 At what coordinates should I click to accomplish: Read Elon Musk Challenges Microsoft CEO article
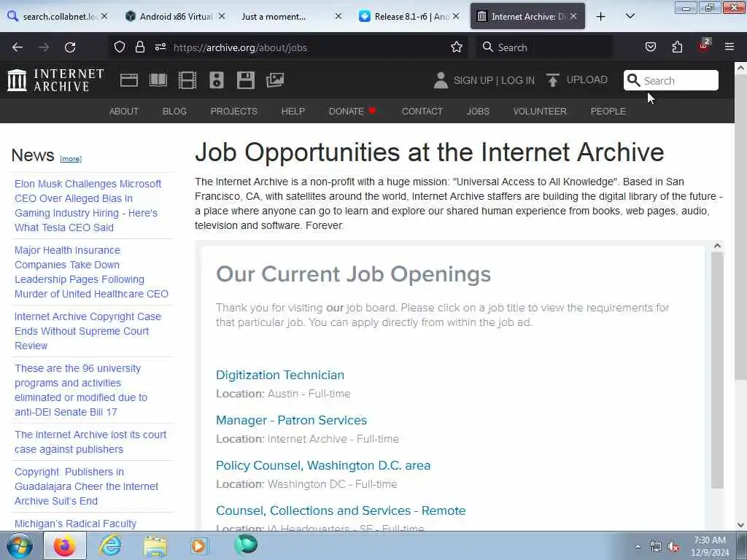(x=88, y=205)
